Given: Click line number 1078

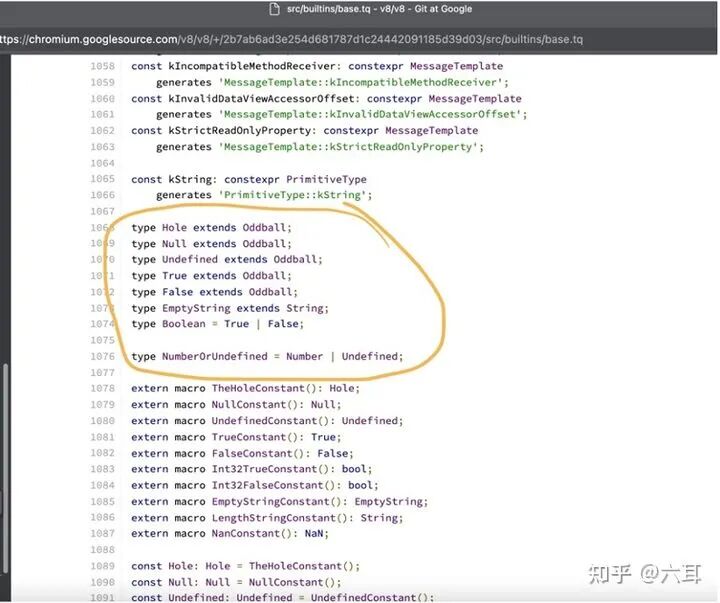Looking at the screenshot, I should pos(102,389).
